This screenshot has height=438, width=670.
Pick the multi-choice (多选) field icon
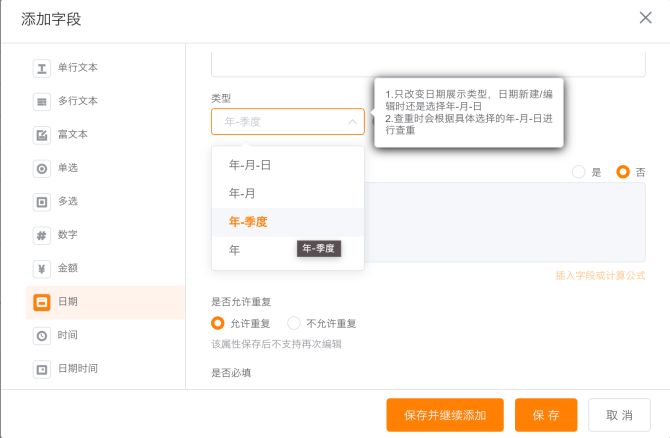point(42,202)
